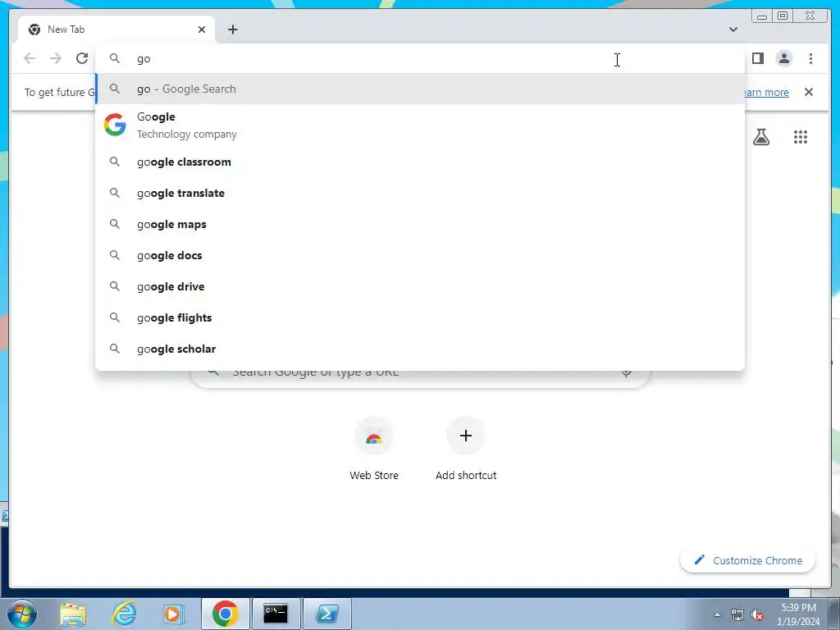The width and height of the screenshot is (840, 630).
Task: Expand the tab search dropdown arrow
Action: pyautogui.click(x=733, y=30)
